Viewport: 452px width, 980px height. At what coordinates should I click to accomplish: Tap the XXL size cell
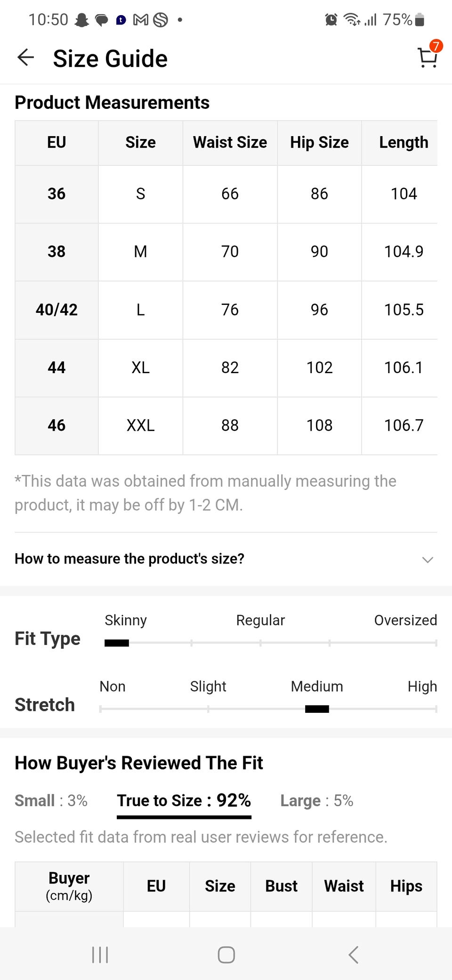point(140,425)
